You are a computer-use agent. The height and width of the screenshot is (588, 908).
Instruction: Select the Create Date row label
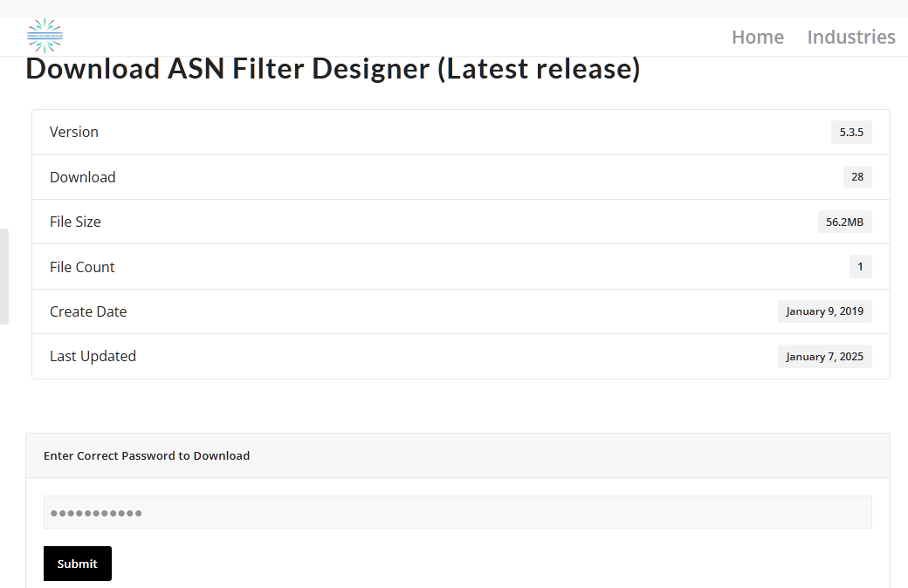point(88,311)
